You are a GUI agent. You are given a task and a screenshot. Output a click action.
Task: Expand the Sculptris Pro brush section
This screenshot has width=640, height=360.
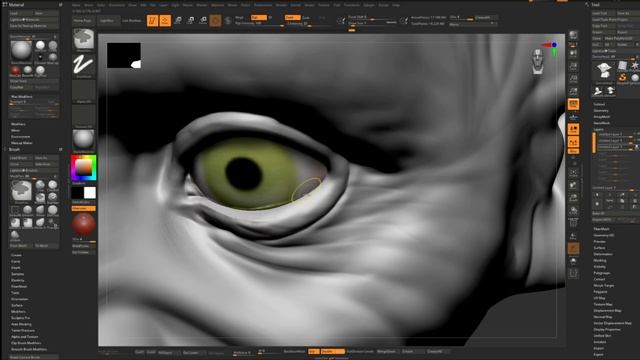point(21,318)
